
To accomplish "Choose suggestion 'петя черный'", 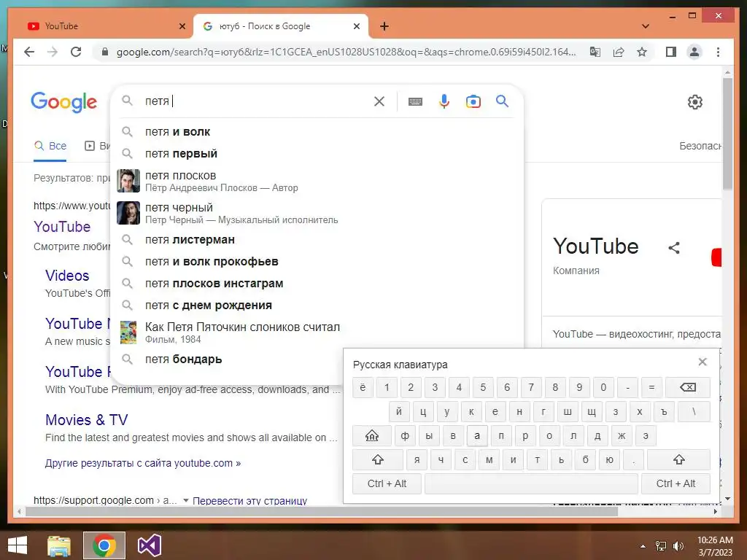I will pyautogui.click(x=317, y=213).
